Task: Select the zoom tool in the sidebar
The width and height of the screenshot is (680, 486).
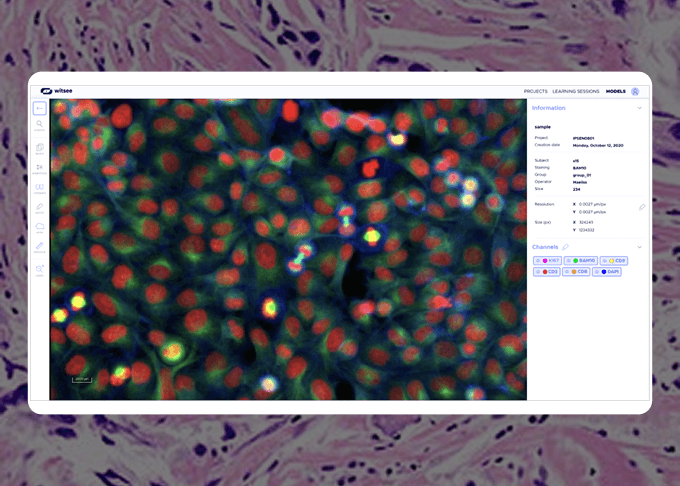Action: point(39,271)
